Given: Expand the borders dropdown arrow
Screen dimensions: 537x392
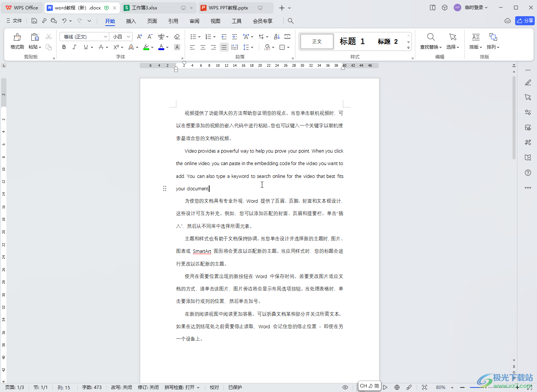Looking at the screenshot, I should pos(288,47).
